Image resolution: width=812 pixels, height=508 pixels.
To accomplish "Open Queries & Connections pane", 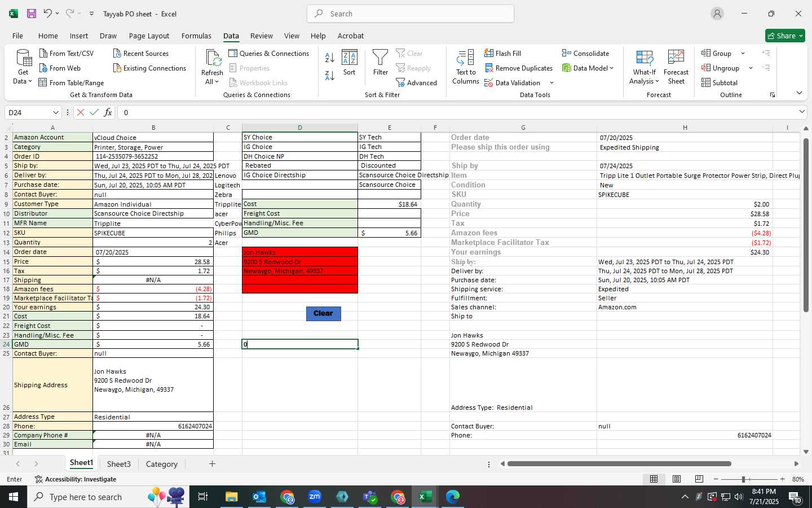I will point(268,53).
